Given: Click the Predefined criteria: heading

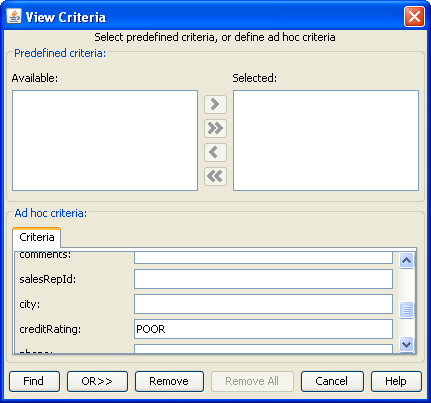Looking at the screenshot, I should [x=60, y=53].
